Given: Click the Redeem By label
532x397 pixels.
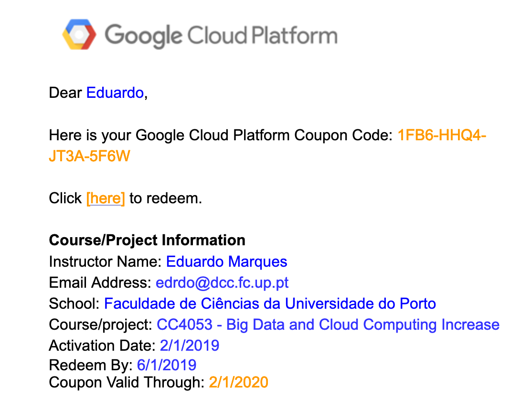Looking at the screenshot, I should click(91, 365).
